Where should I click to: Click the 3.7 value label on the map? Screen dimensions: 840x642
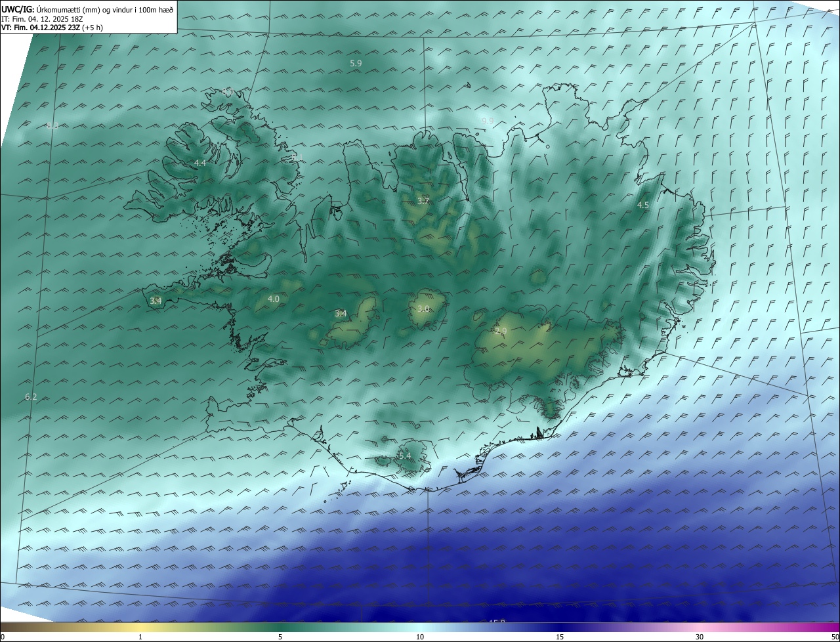pos(423,202)
